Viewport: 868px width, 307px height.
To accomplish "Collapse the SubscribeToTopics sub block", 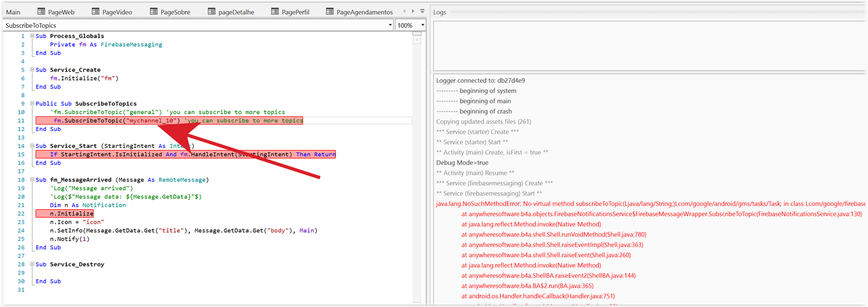I will tap(31, 104).
